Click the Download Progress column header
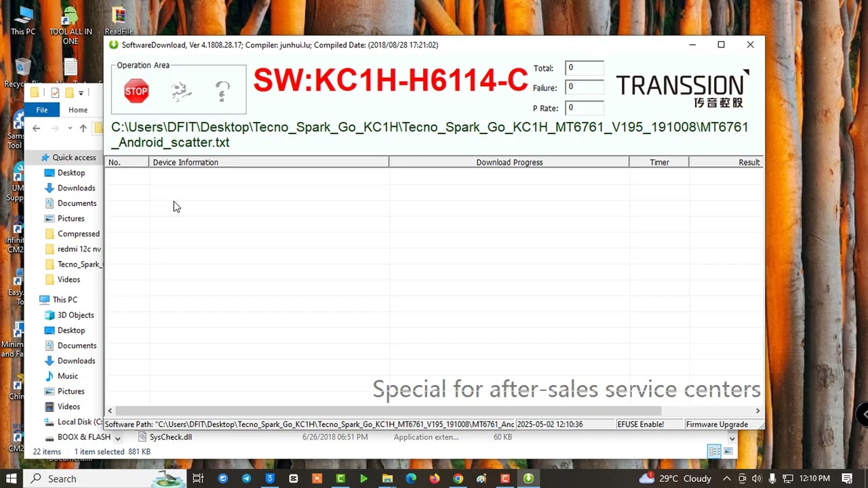868x488 pixels. coord(509,162)
